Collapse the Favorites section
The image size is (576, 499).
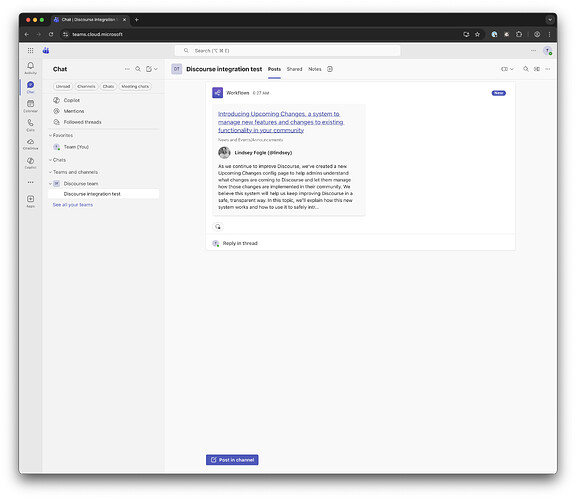(x=50, y=135)
